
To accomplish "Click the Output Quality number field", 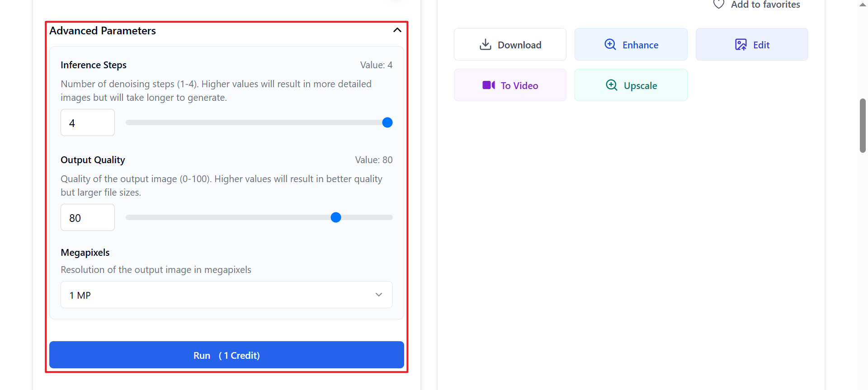I will coord(88,217).
